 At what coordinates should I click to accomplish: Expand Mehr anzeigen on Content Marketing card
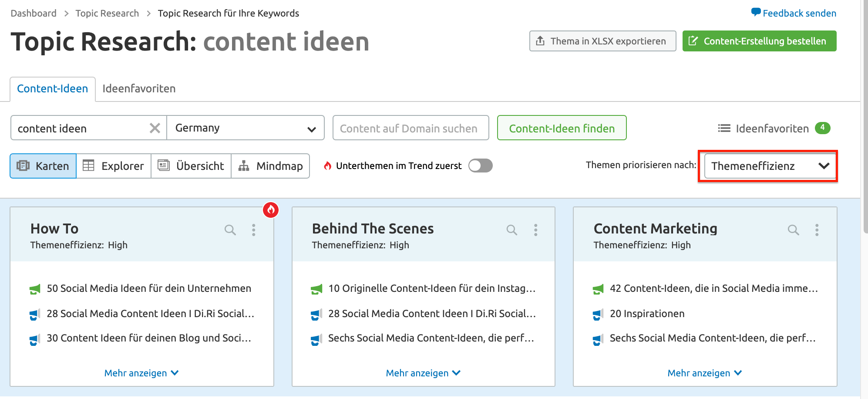(705, 373)
